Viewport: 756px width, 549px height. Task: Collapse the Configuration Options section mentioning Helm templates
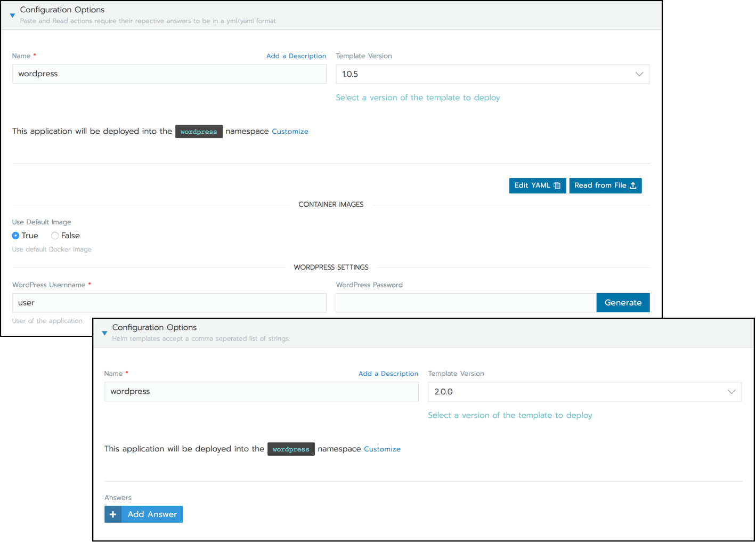pyautogui.click(x=104, y=333)
